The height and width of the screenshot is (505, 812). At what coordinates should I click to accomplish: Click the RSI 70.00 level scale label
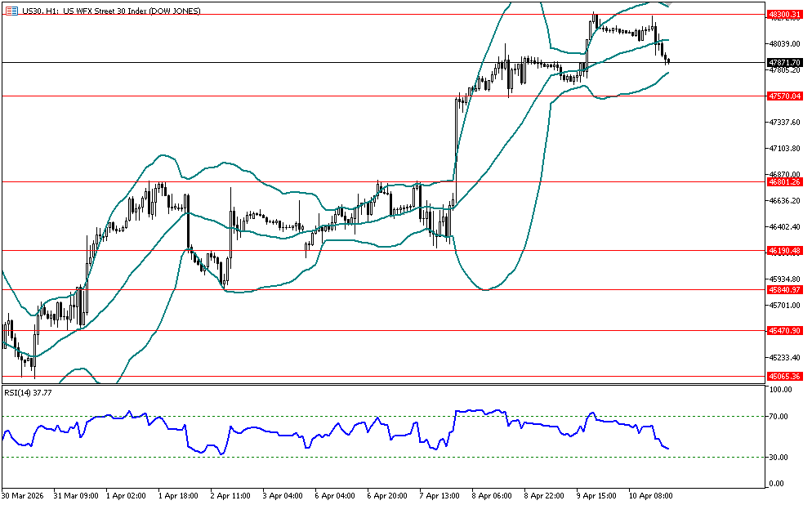(x=780, y=417)
